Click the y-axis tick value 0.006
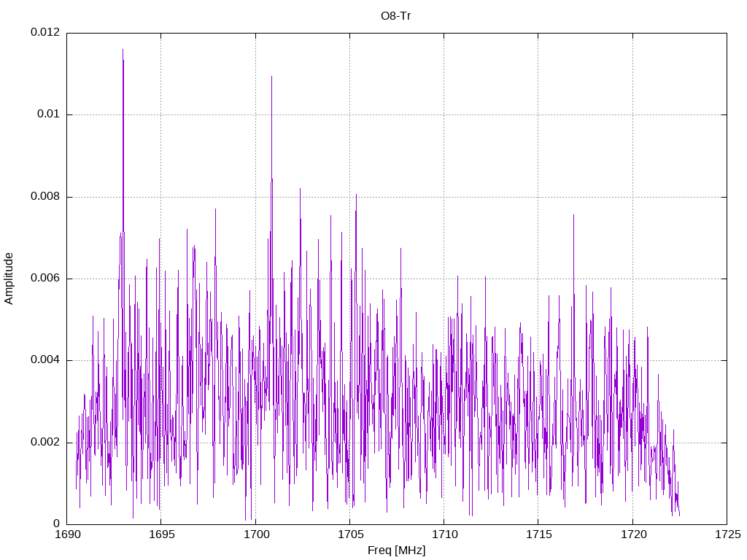This screenshot has width=747, height=560. [x=45, y=279]
